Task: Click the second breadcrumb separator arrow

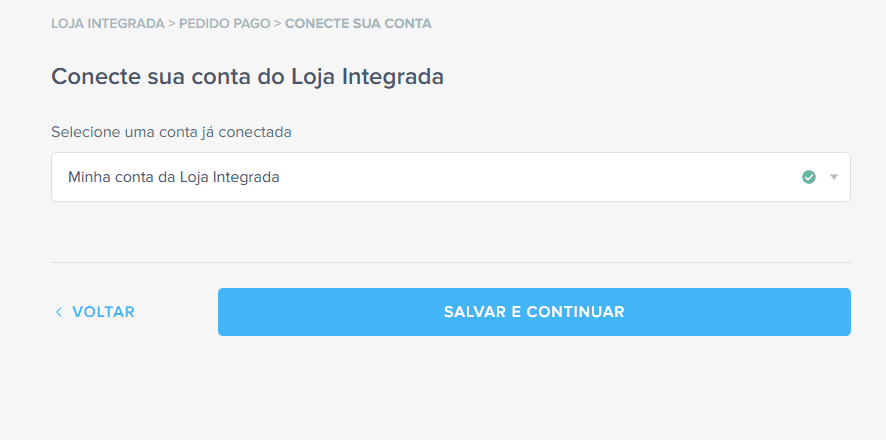Action: [x=278, y=23]
